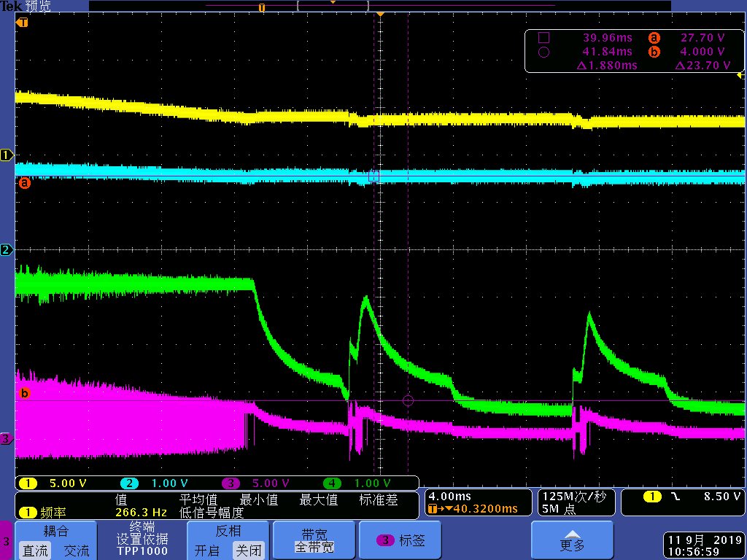Click the 39.96ms cursor time readout
747x560 pixels.
click(x=608, y=38)
